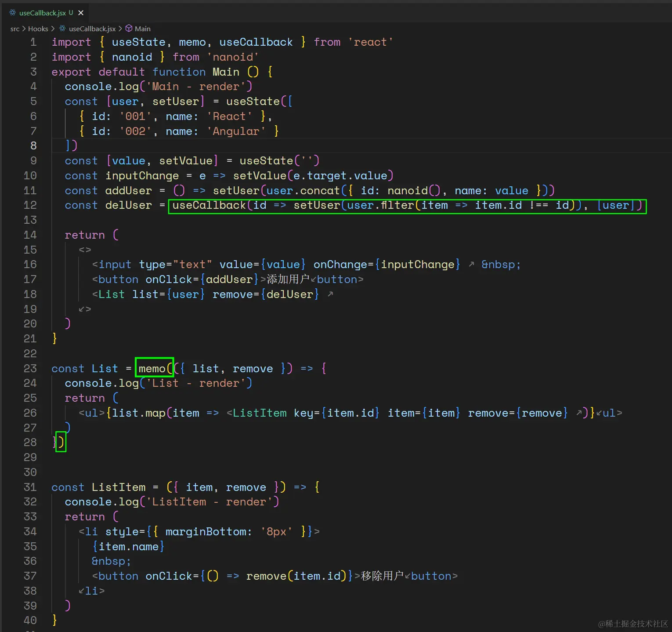Click the '001' id string on line 6
The width and height of the screenshot is (672, 632).
136,116
